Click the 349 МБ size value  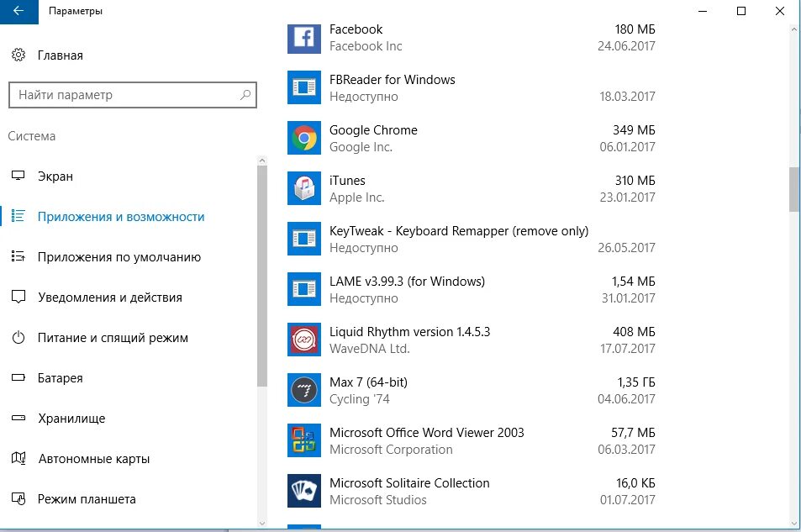634,130
